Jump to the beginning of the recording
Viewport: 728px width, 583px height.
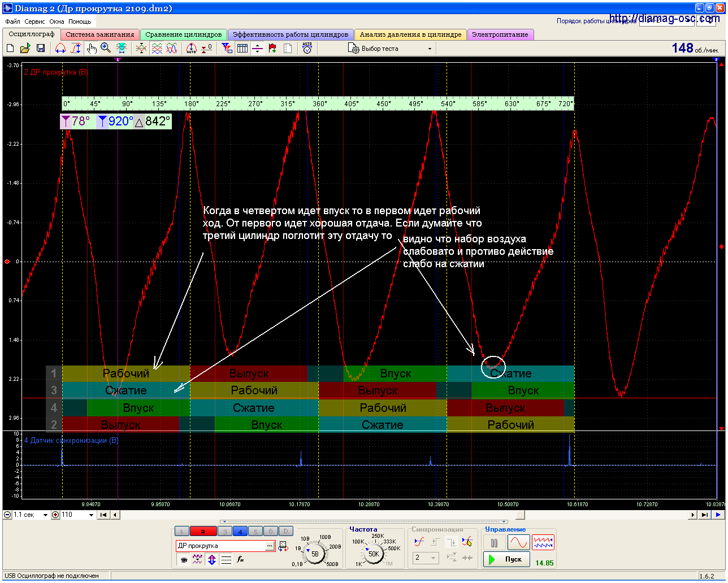click(103, 515)
